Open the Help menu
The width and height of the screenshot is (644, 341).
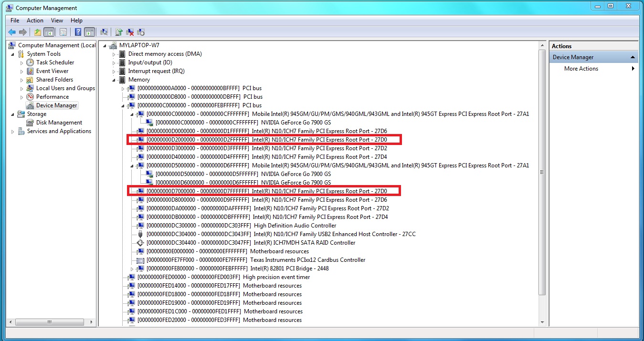[x=76, y=21]
